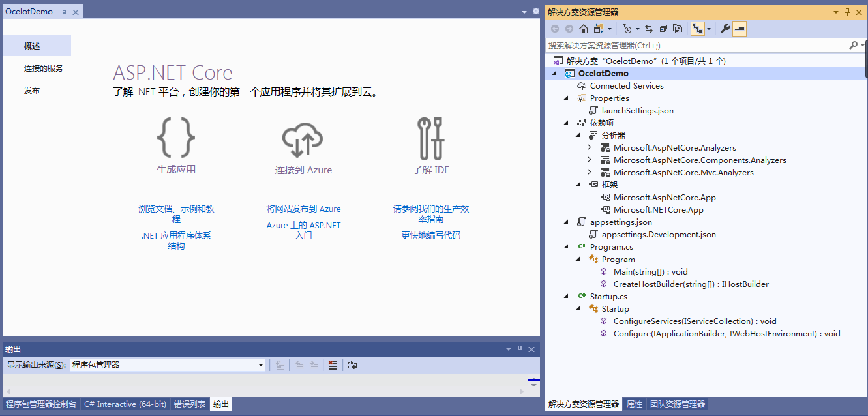Image resolution: width=868 pixels, height=416 pixels.
Task: Expand Microsoft.AspNetCore.Mvc.Analyzers node
Action: point(590,173)
